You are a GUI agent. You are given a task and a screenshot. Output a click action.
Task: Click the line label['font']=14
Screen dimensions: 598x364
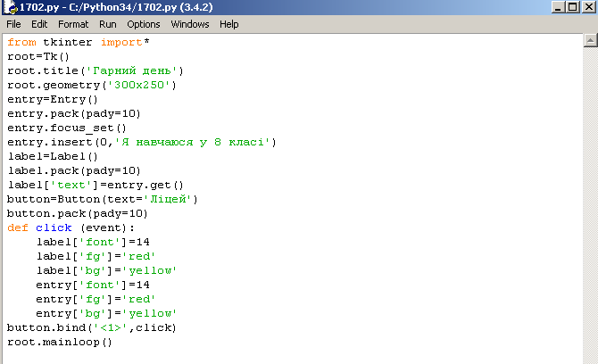pyautogui.click(x=93, y=243)
